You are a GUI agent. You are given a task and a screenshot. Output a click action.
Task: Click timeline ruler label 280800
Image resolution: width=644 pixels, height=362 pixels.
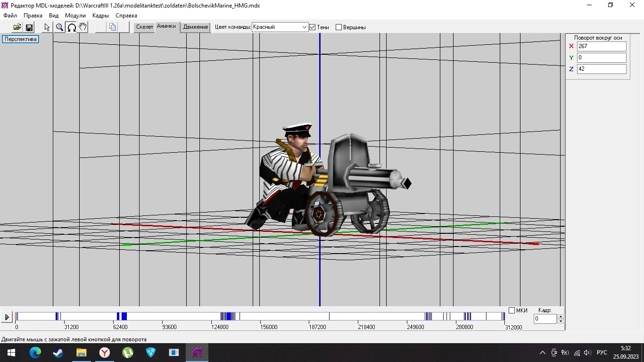464,327
